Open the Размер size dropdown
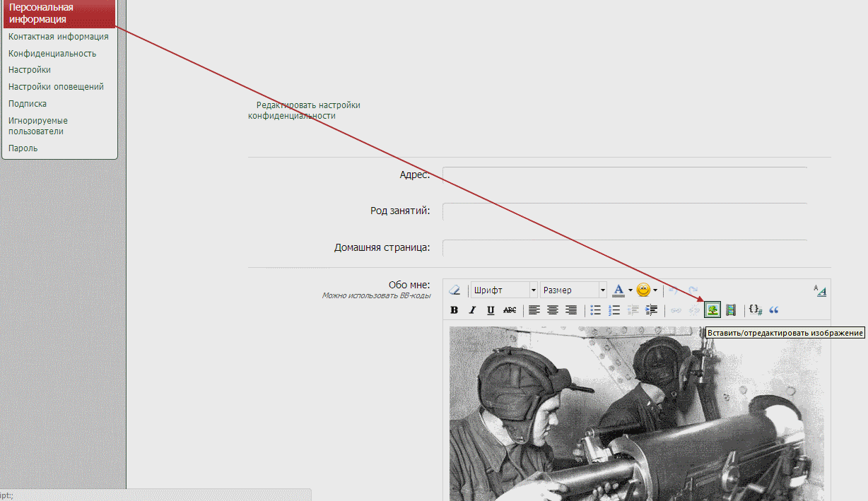This screenshot has height=501, width=868. [x=573, y=290]
